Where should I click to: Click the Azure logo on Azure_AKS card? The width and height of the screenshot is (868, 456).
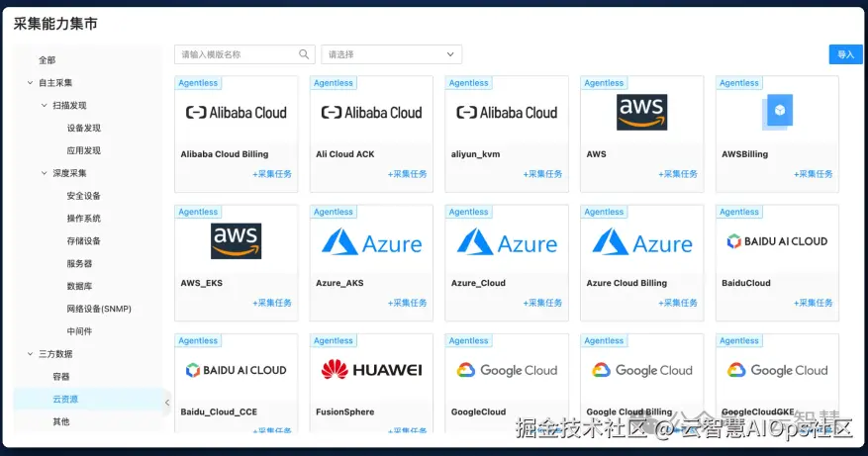pyautogui.click(x=371, y=242)
